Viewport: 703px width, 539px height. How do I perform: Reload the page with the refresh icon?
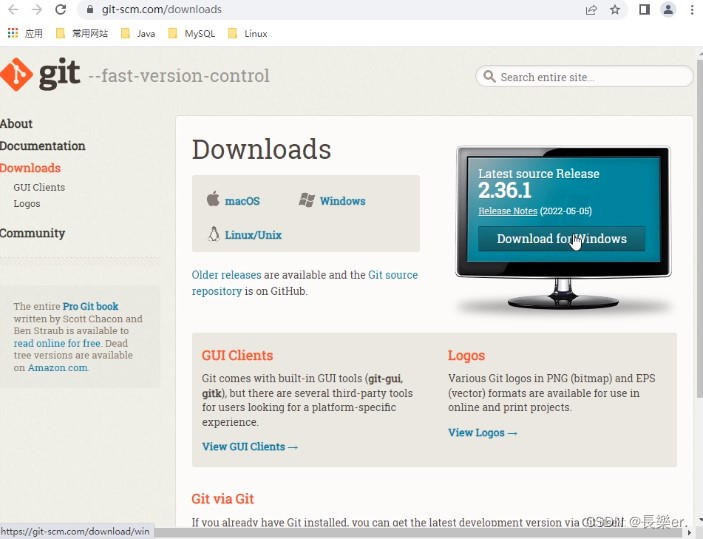point(61,9)
